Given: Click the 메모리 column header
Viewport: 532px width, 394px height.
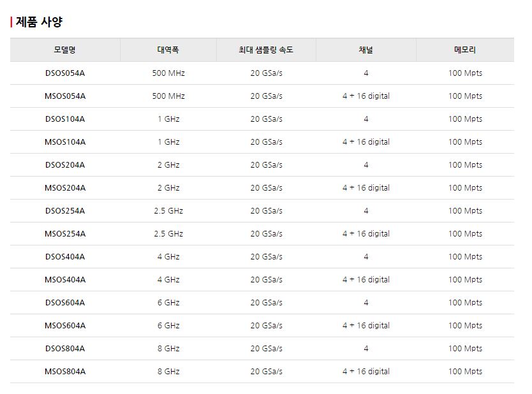Looking at the screenshot, I should [x=465, y=50].
